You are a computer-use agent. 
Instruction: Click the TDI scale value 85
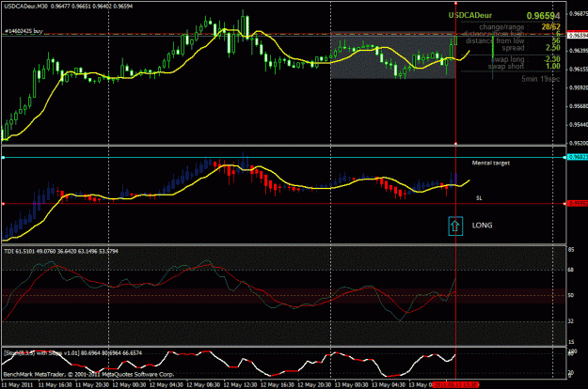(571, 250)
